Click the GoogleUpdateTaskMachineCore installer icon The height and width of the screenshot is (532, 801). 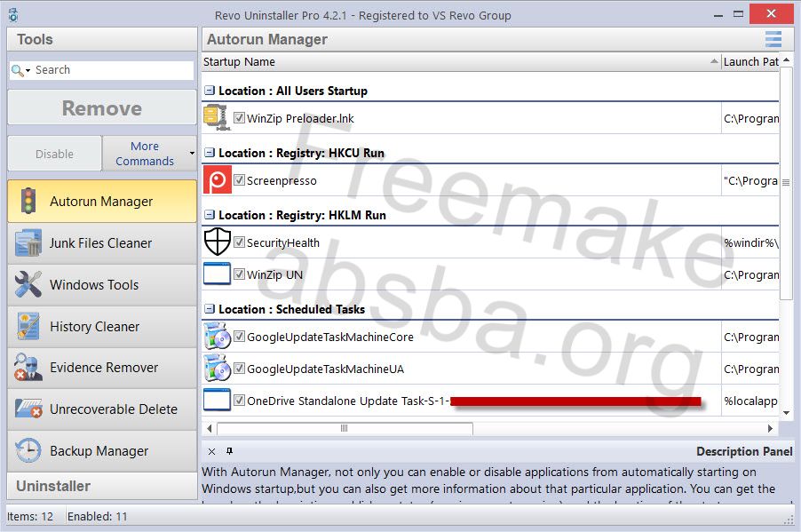point(217,336)
